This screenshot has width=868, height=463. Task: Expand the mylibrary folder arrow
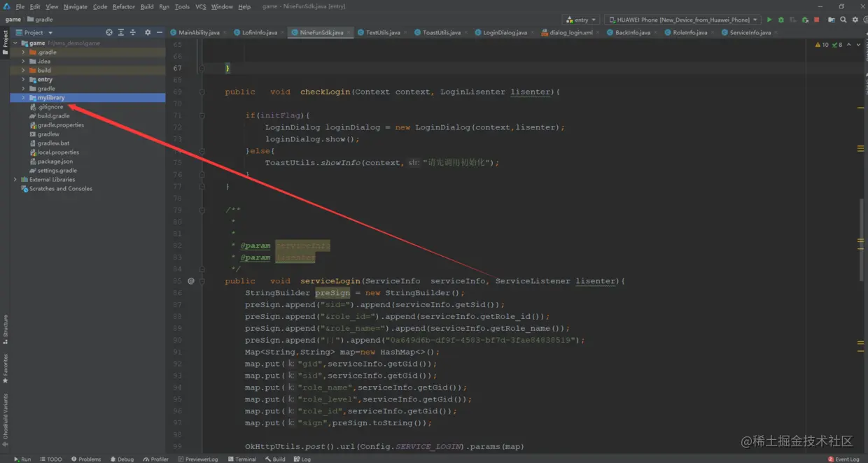pyautogui.click(x=23, y=98)
